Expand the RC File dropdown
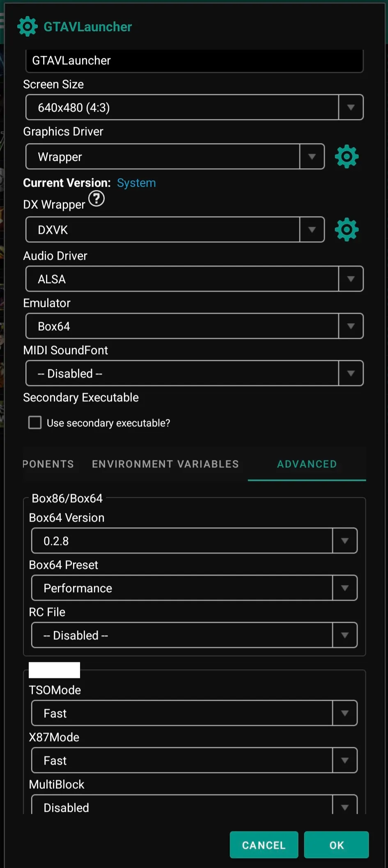The height and width of the screenshot is (868, 388). pos(194,635)
